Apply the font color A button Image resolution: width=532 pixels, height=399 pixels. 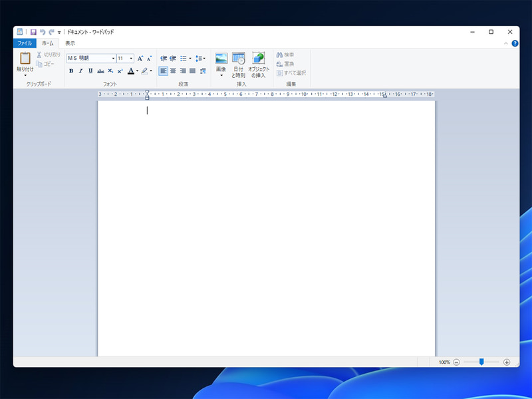(x=131, y=71)
